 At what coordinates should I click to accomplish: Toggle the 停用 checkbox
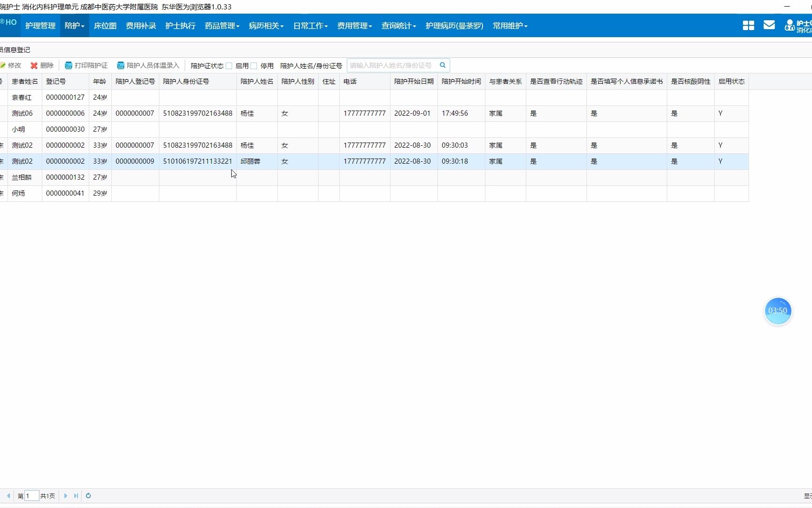tap(254, 66)
